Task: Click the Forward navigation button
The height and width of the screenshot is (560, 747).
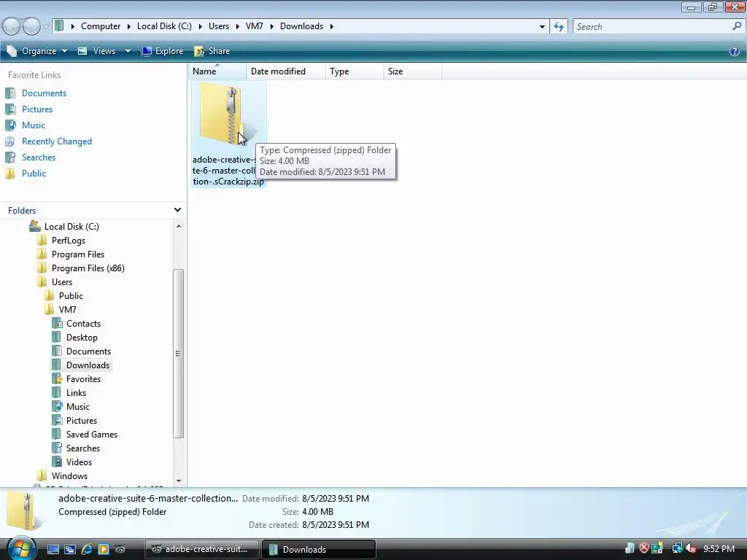Action: tap(31, 26)
